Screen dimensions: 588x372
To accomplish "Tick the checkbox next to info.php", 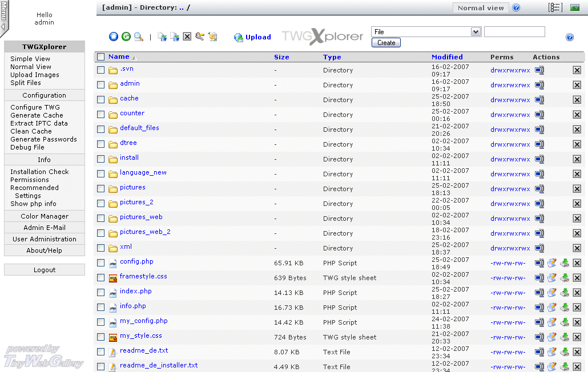I will pyautogui.click(x=101, y=308).
